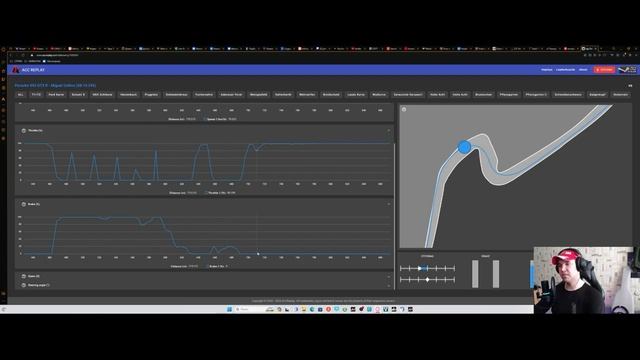Image resolution: width=640 pixels, height=360 pixels.
Task: Select the Brünnchen section tab
Action: tap(483, 94)
